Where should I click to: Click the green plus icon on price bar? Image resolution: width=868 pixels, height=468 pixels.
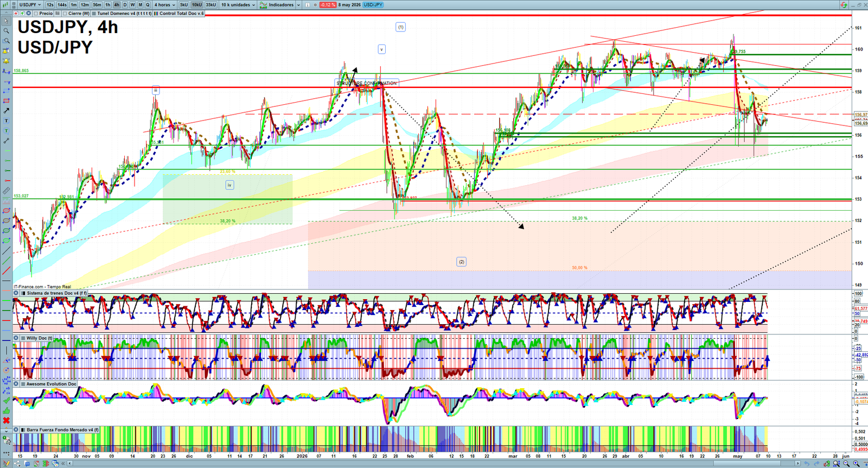22,13
